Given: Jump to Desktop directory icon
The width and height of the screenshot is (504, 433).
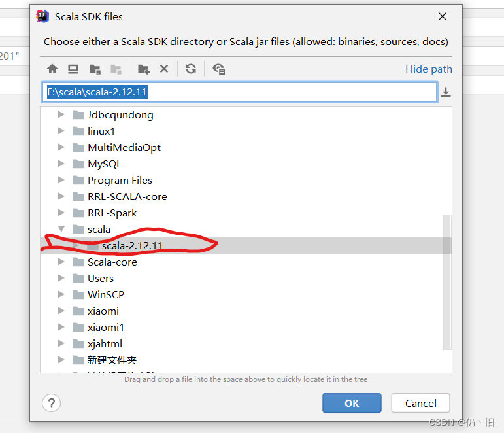Looking at the screenshot, I should coord(73,69).
